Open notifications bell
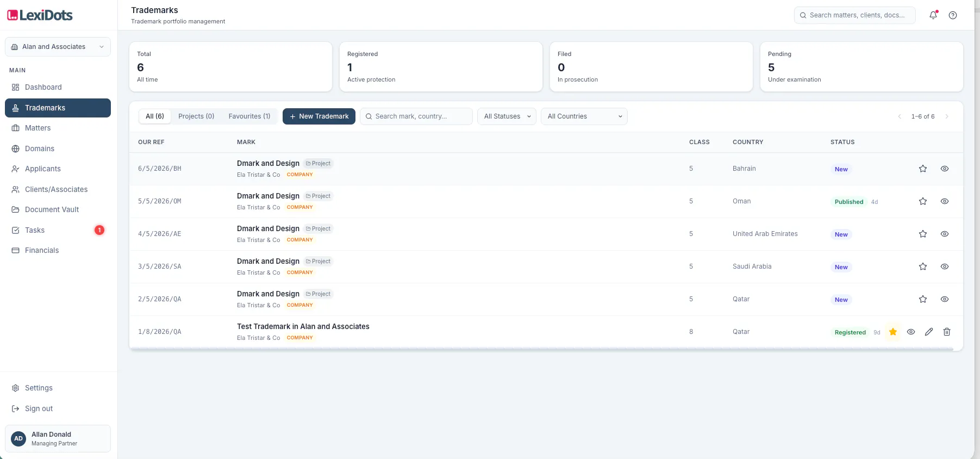 click(x=933, y=15)
